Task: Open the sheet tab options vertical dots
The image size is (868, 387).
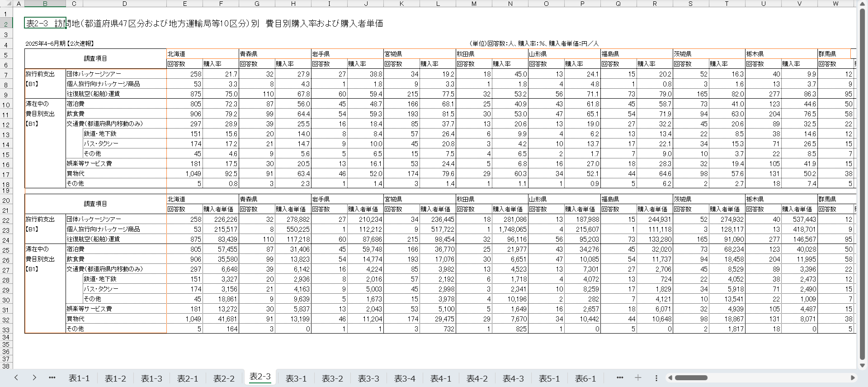Action: coord(656,377)
